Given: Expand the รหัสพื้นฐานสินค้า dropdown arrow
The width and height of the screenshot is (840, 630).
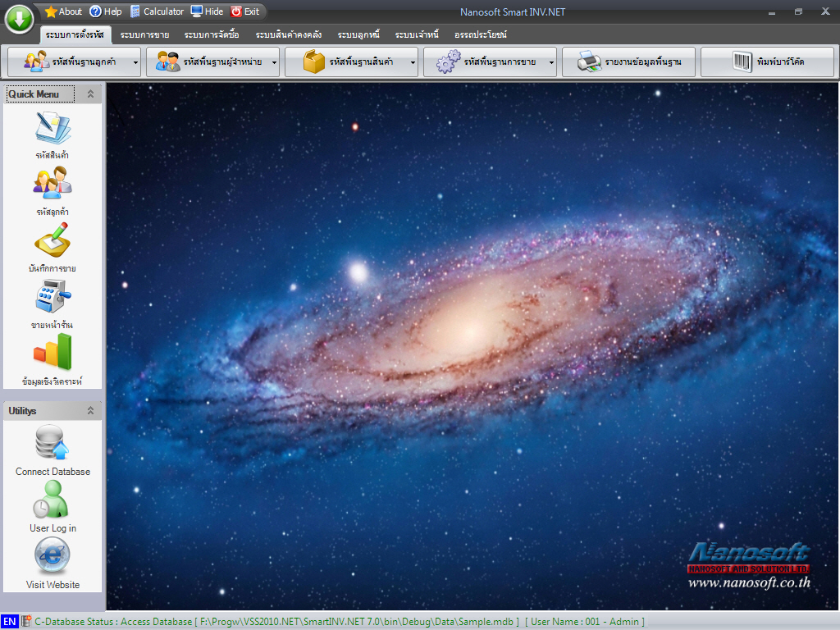Looking at the screenshot, I should (x=413, y=62).
